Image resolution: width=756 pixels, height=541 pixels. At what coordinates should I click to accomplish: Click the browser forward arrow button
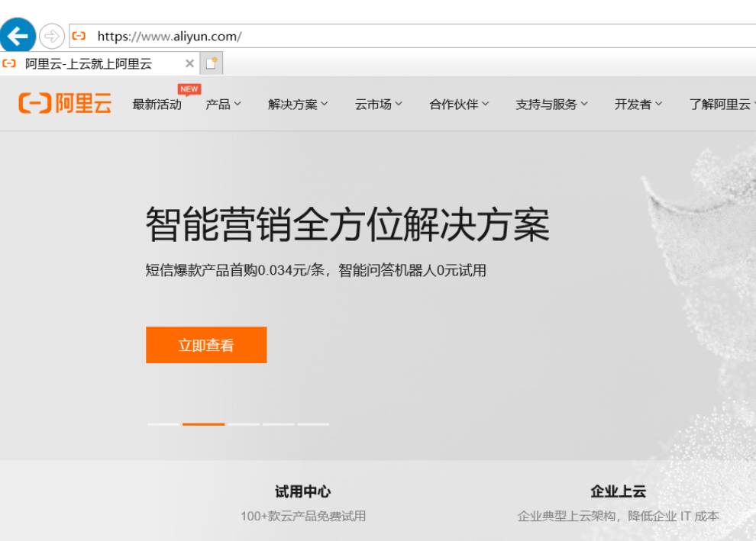[52, 36]
